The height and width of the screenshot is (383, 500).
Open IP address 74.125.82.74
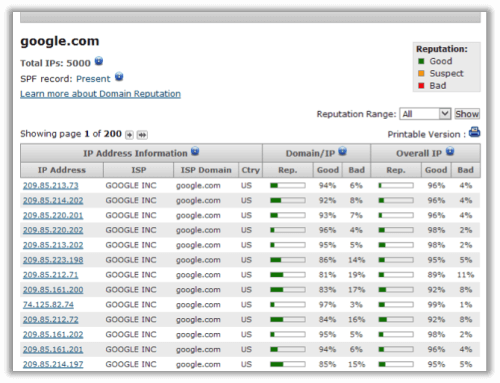[x=48, y=305]
